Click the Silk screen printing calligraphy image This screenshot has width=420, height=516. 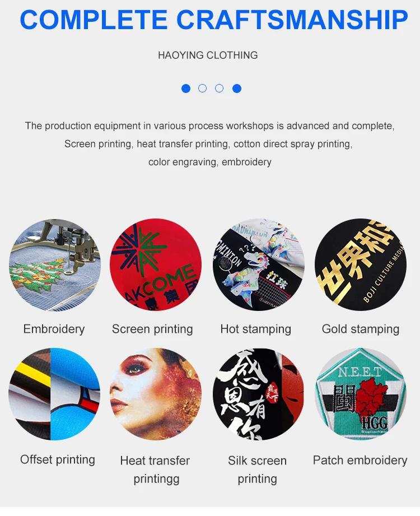(259, 394)
